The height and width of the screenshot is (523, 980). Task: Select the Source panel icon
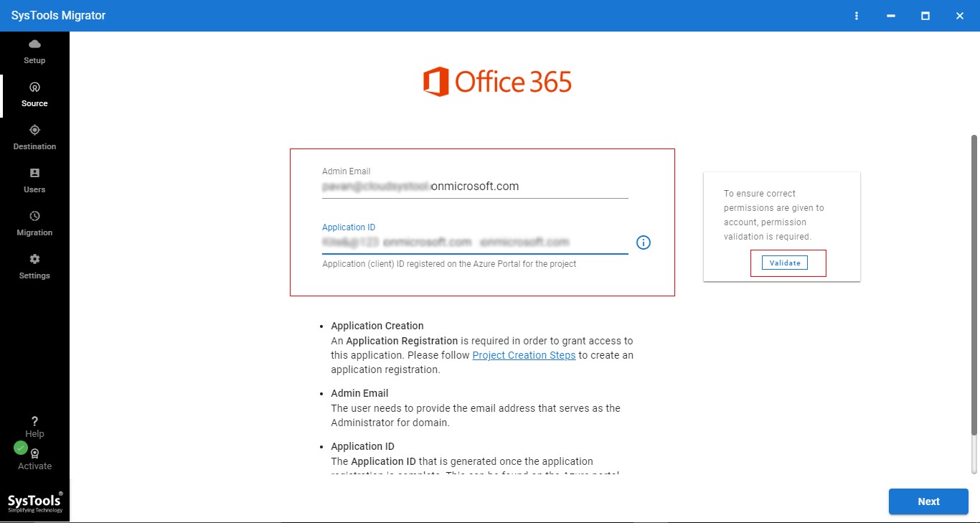click(34, 93)
